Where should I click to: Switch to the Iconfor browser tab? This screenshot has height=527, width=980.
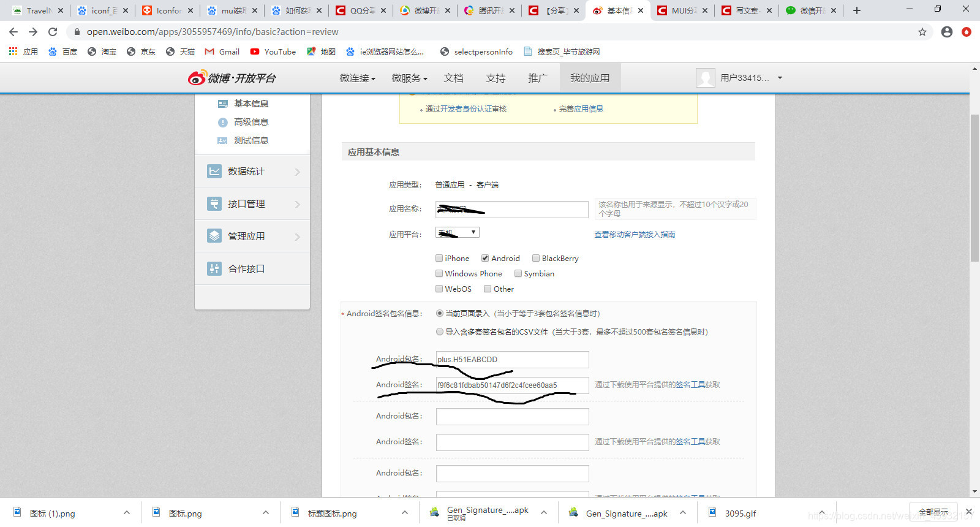pyautogui.click(x=168, y=10)
